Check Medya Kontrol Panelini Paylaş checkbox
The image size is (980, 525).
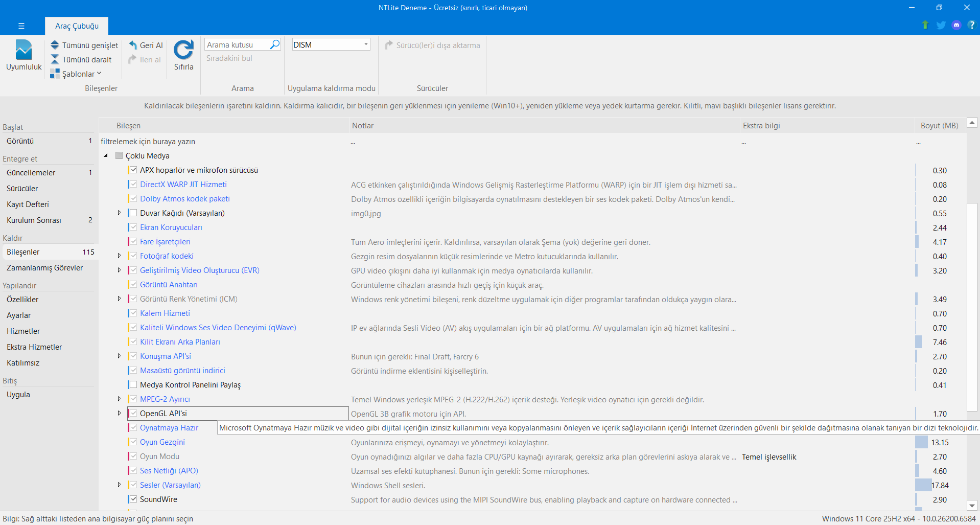point(133,384)
